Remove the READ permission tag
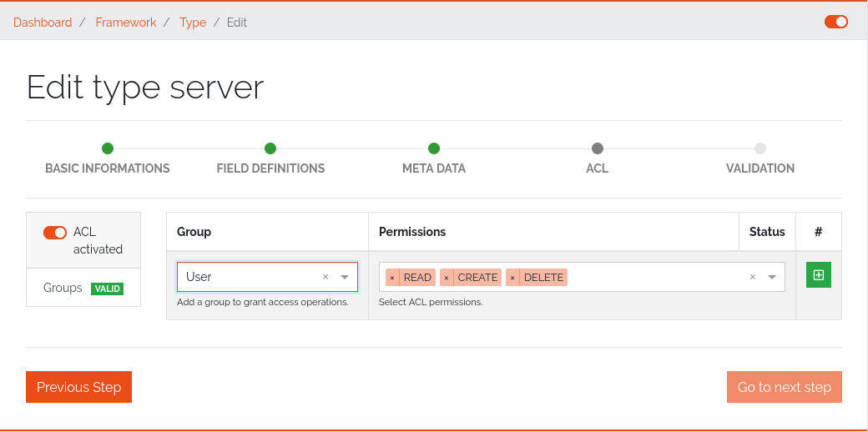Screen dimensions: 868x432 [392, 278]
